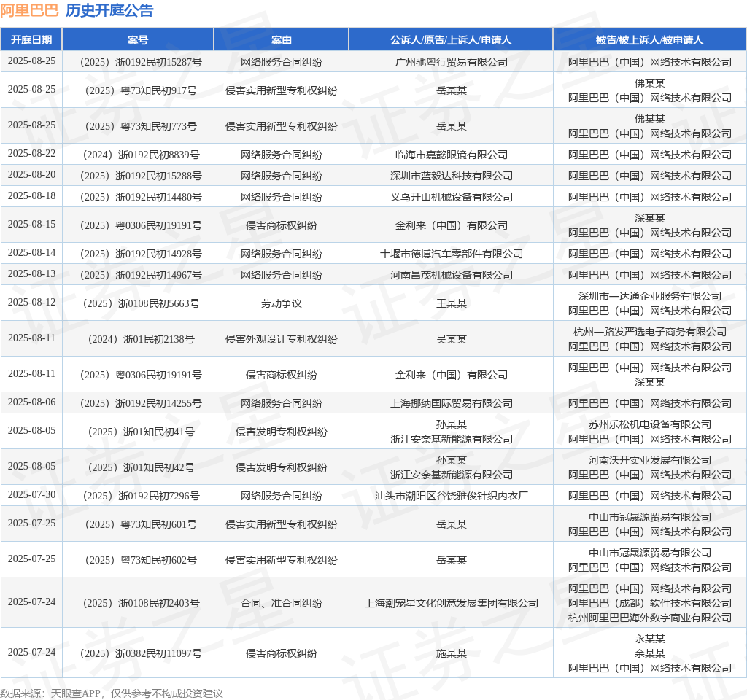The width and height of the screenshot is (747, 700).
Task: Click the 开庭日期 column header
Action: pos(31,40)
